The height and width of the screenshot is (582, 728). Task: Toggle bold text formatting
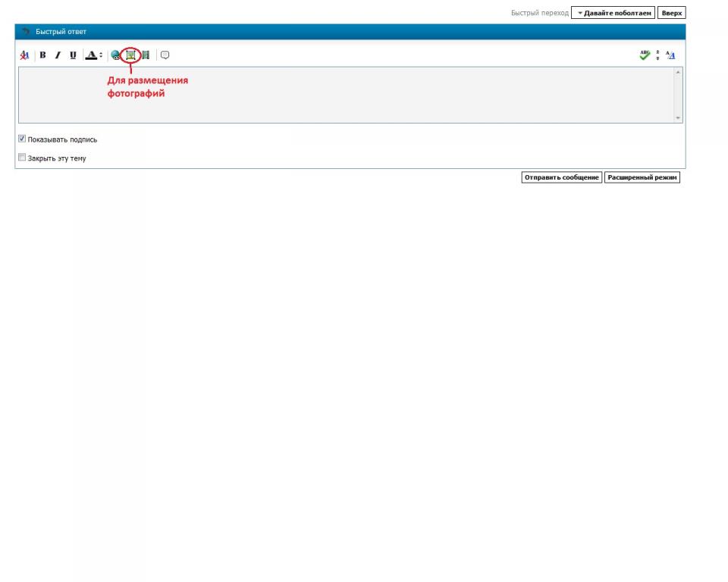(42, 55)
